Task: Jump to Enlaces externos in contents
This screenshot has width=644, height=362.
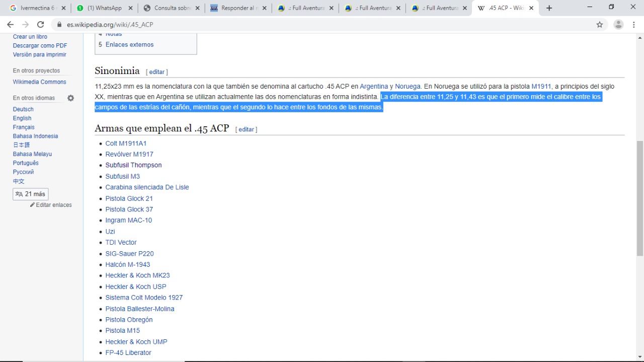Action: [129, 45]
